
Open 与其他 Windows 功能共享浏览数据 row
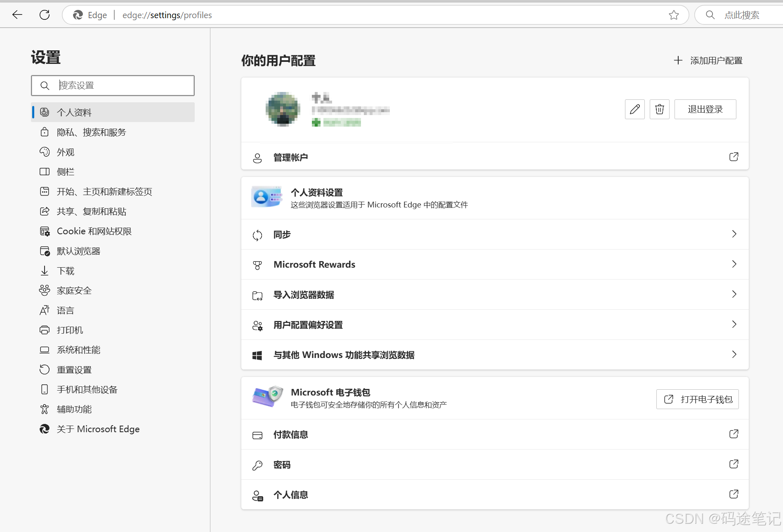pyautogui.click(x=495, y=355)
